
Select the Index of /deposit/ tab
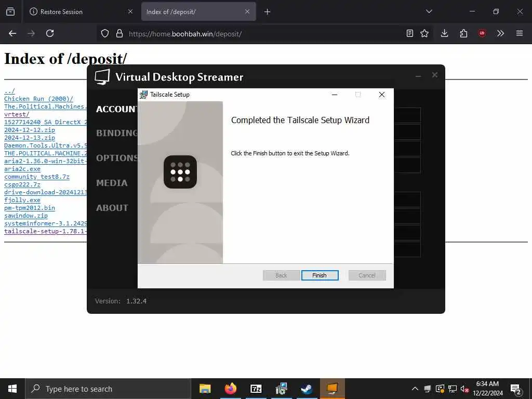(198, 11)
